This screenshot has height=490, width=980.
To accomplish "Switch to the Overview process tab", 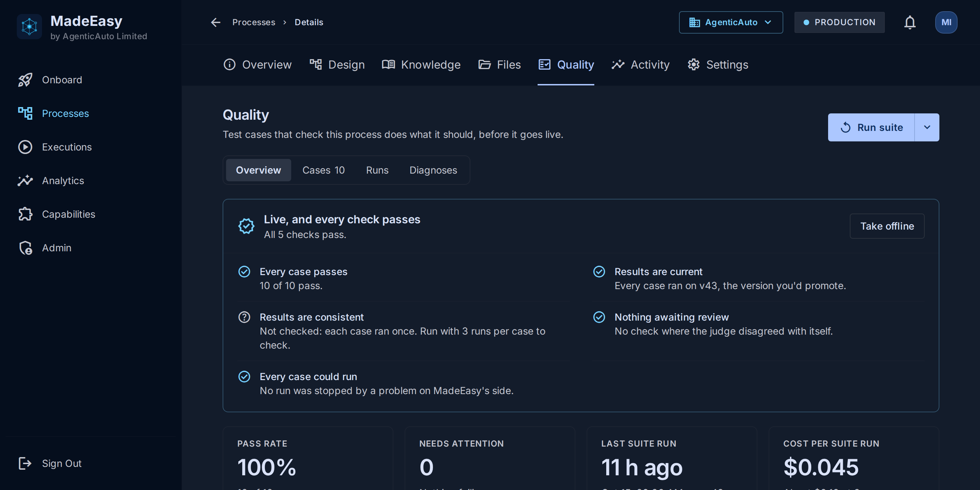I will (x=258, y=65).
